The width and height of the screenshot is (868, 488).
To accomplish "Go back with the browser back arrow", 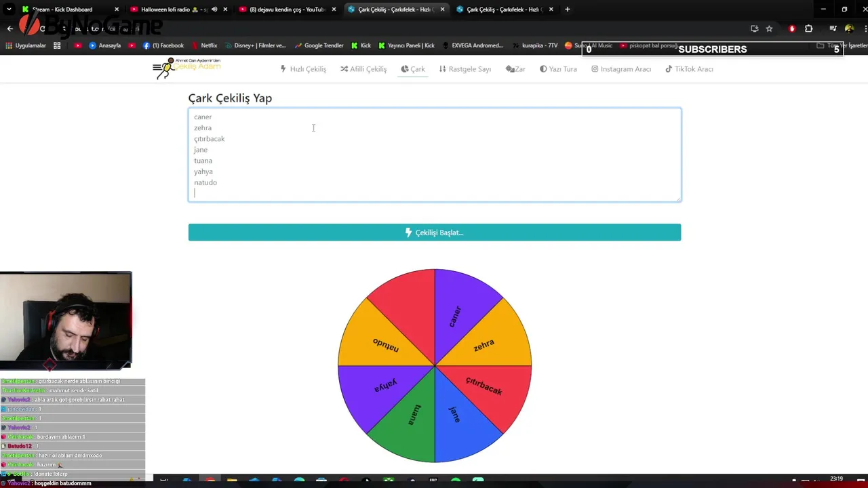I will click(x=9, y=28).
